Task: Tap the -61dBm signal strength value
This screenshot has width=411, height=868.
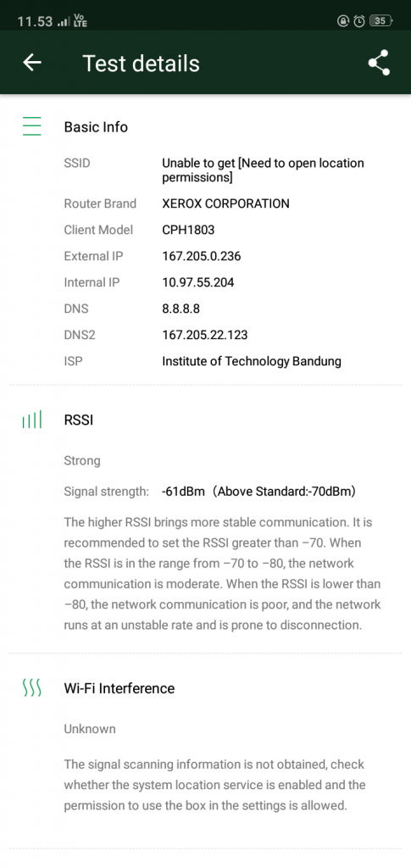Action: (x=183, y=491)
